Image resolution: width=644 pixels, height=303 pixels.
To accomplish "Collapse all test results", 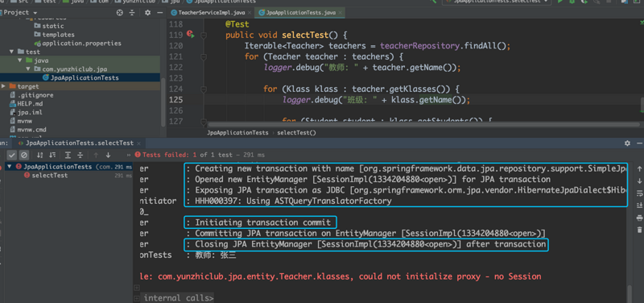I will [x=80, y=155].
